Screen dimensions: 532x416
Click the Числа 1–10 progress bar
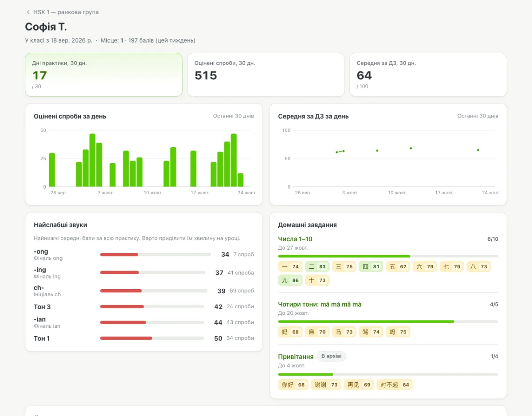(x=388, y=256)
